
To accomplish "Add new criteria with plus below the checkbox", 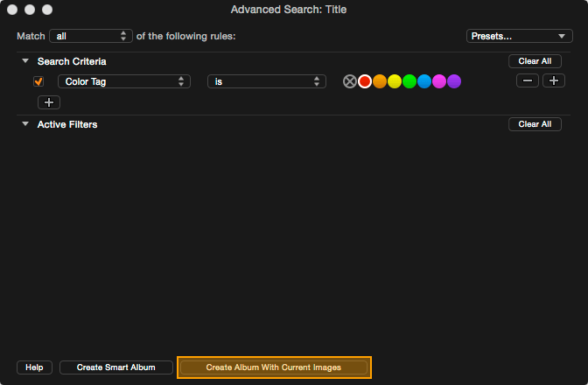I will [49, 102].
